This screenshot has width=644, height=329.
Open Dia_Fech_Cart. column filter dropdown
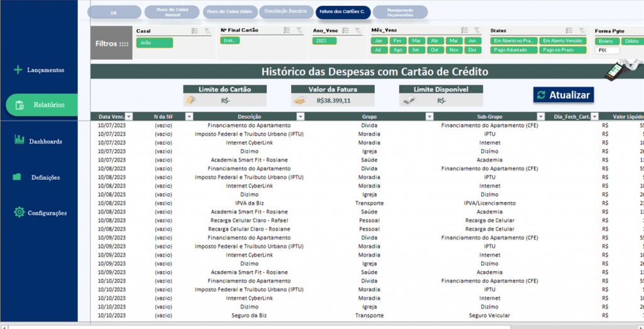[x=595, y=116]
